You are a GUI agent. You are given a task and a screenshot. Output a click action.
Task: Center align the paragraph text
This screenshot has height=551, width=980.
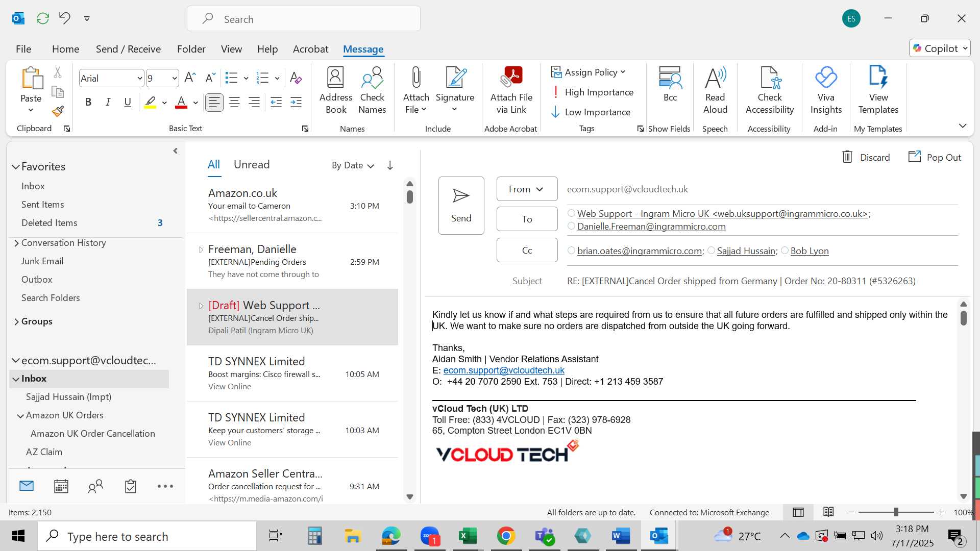point(234,103)
